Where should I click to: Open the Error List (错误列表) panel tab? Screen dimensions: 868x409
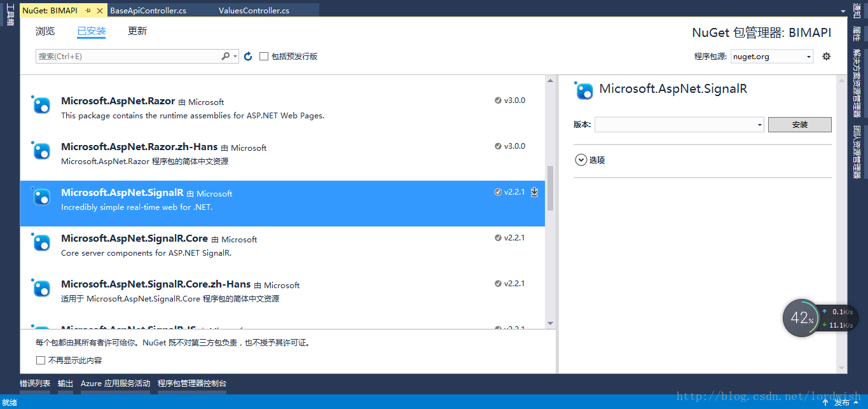click(35, 384)
